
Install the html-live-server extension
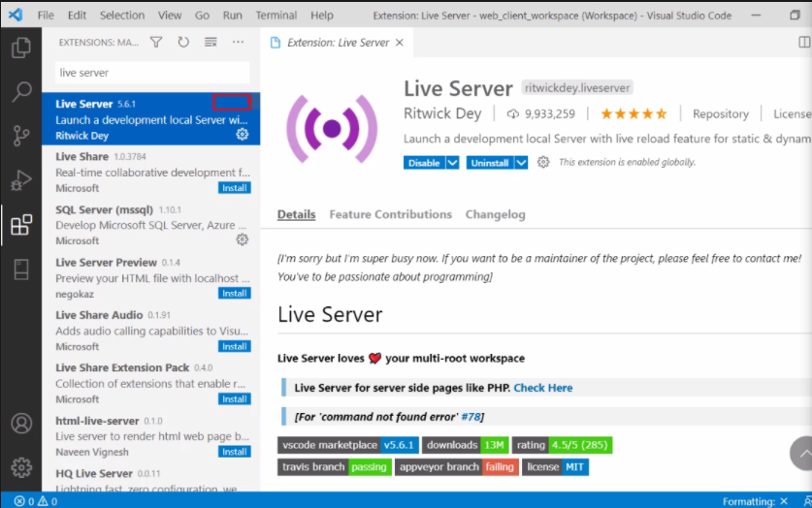(x=235, y=452)
